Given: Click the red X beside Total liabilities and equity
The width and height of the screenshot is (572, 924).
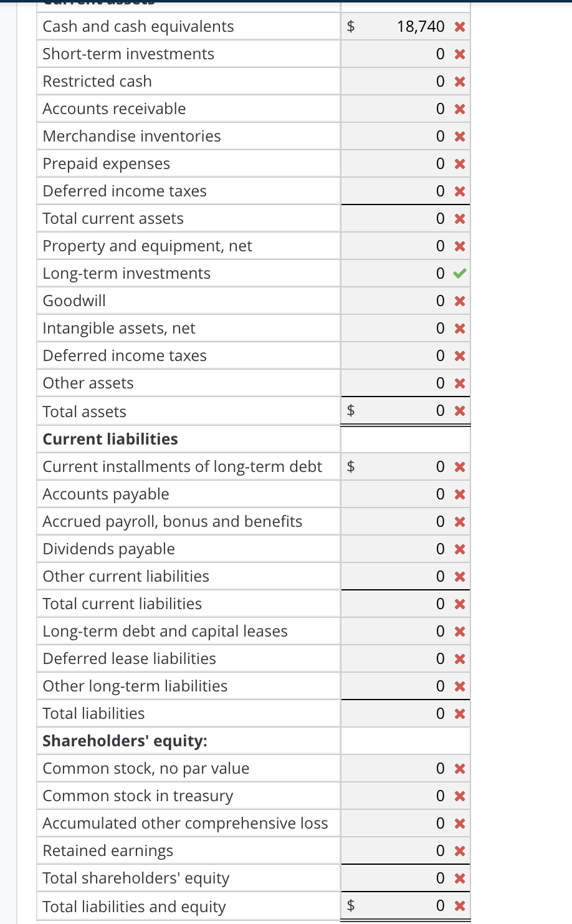Looking at the screenshot, I should (459, 905).
